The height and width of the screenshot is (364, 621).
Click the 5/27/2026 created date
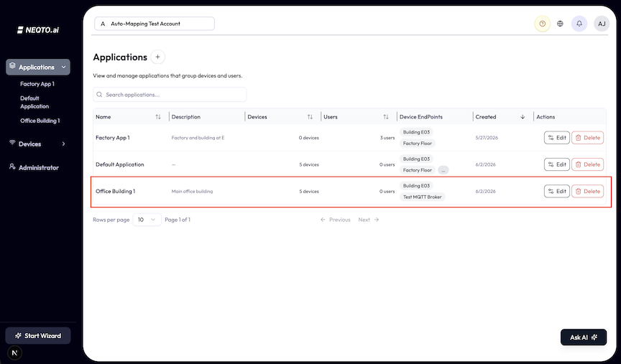point(487,138)
